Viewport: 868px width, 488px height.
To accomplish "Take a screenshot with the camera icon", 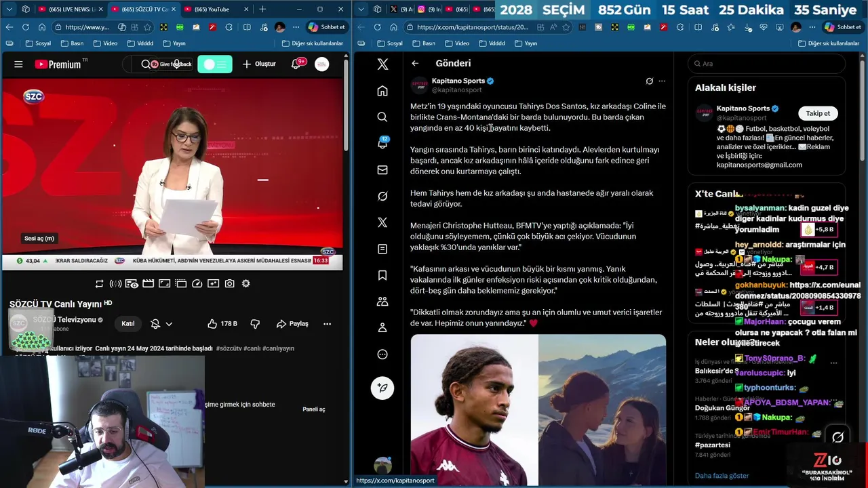I will coord(230,283).
